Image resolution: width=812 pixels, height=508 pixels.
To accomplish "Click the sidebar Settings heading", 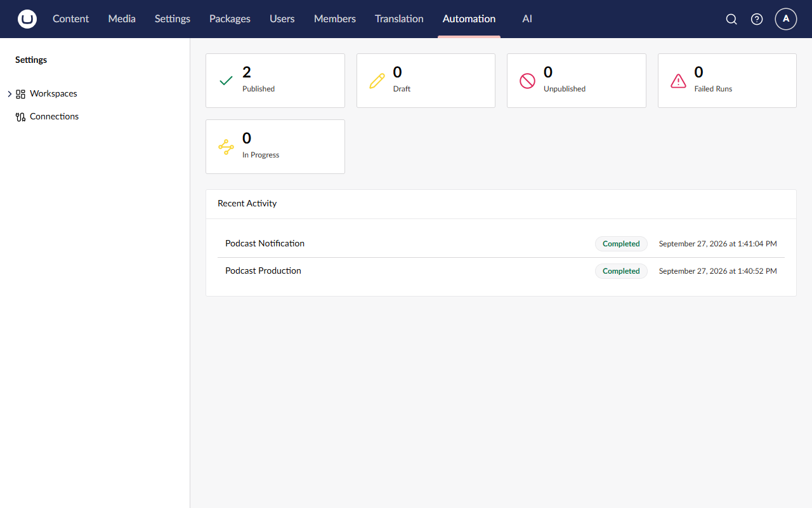I will 31,60.
